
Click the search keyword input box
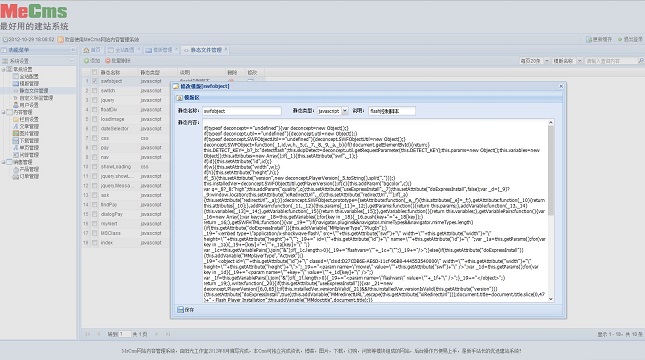611,60
